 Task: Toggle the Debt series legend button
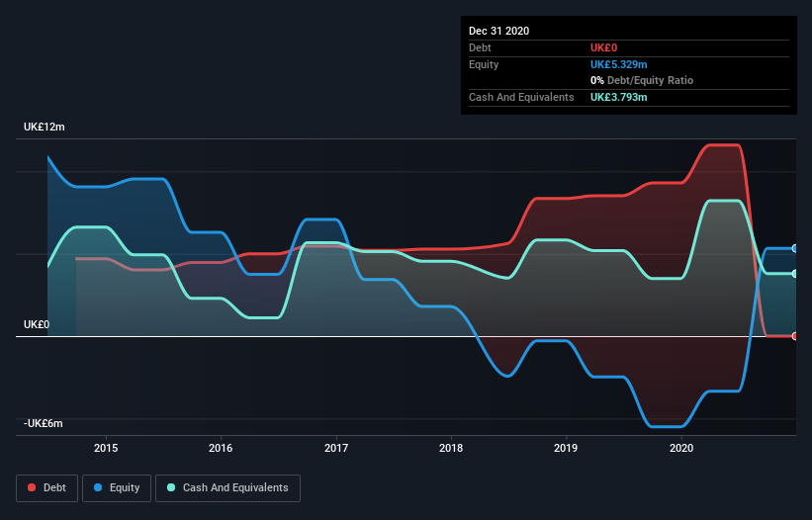click(47, 488)
